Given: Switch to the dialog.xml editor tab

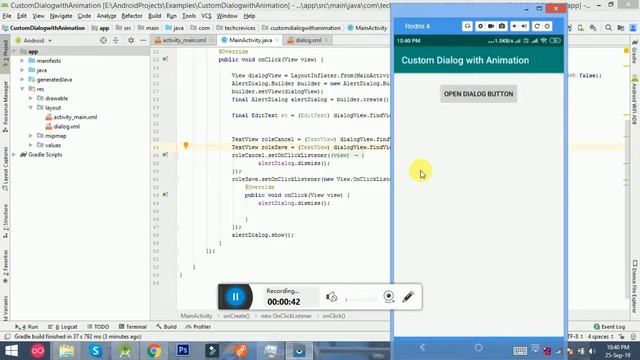Looking at the screenshot, I should point(308,40).
